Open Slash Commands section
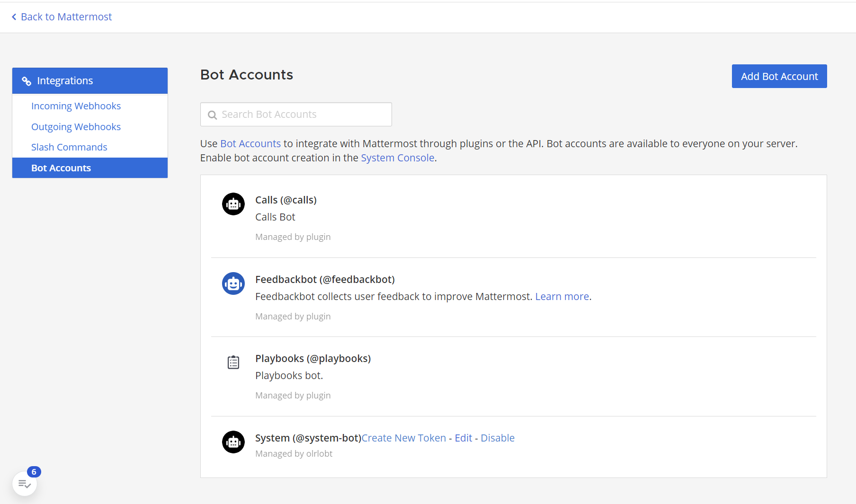The height and width of the screenshot is (504, 856). (69, 147)
